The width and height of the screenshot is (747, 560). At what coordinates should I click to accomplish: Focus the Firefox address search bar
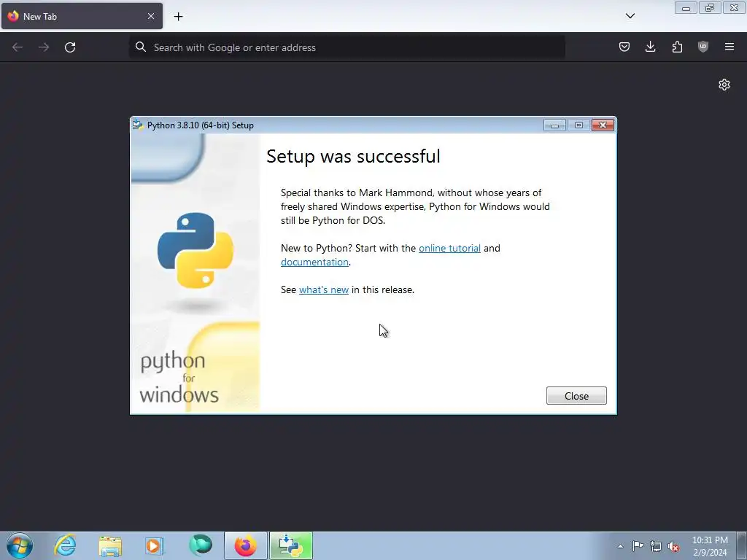(347, 47)
